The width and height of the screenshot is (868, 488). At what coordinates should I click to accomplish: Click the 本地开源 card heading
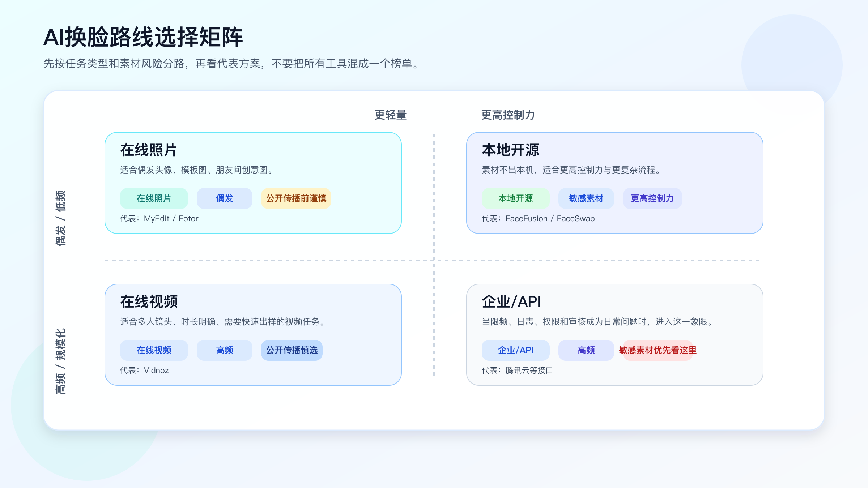click(510, 150)
